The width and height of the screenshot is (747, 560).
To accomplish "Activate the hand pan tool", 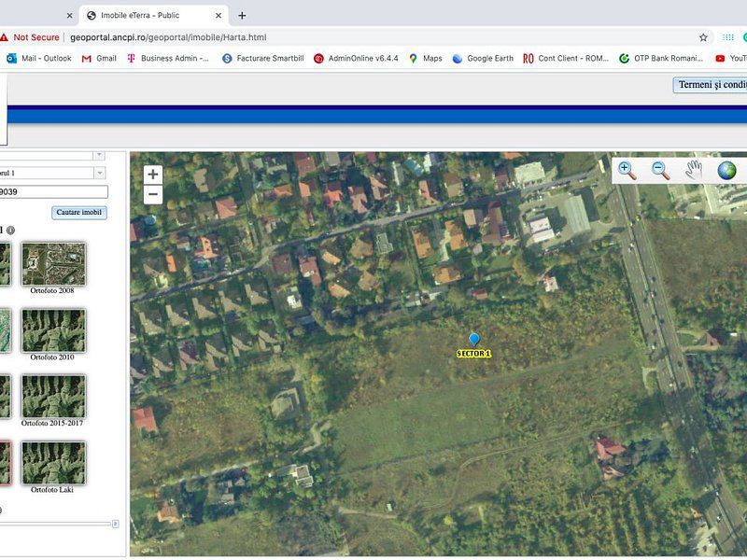I will pos(692,167).
